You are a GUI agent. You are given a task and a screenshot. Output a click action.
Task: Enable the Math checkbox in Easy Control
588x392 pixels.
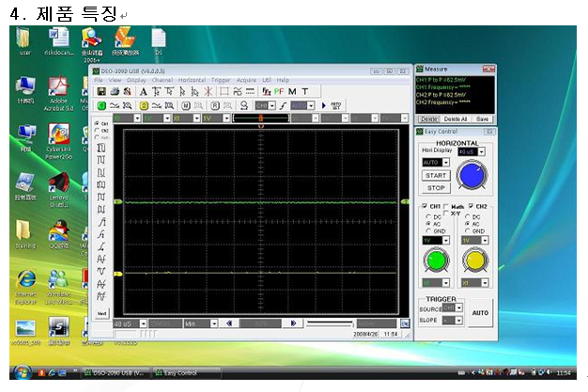[x=446, y=206]
